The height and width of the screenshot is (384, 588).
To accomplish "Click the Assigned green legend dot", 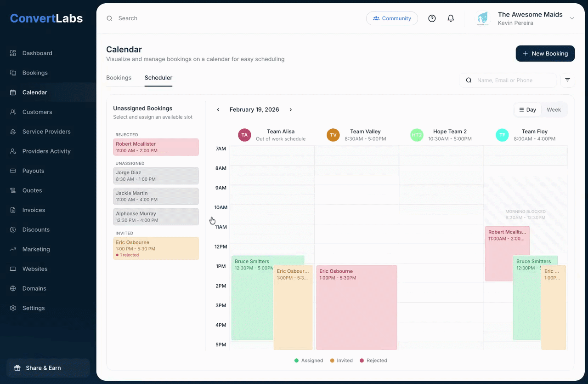I will (297, 361).
